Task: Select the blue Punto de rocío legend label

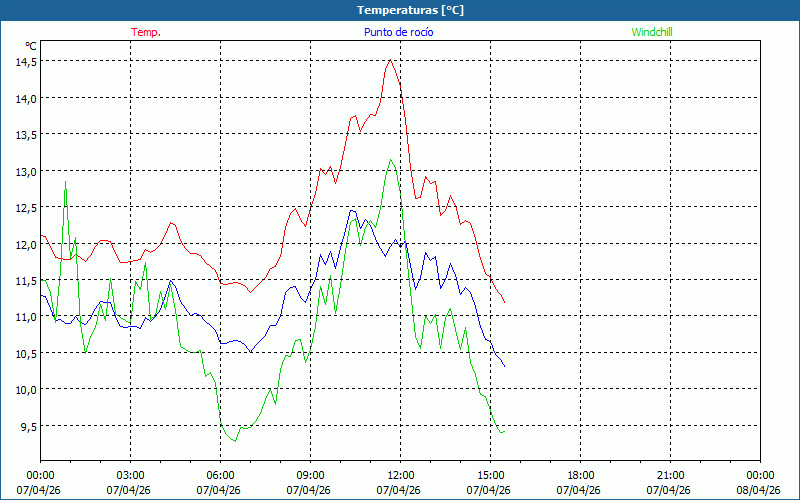Action: (x=398, y=32)
